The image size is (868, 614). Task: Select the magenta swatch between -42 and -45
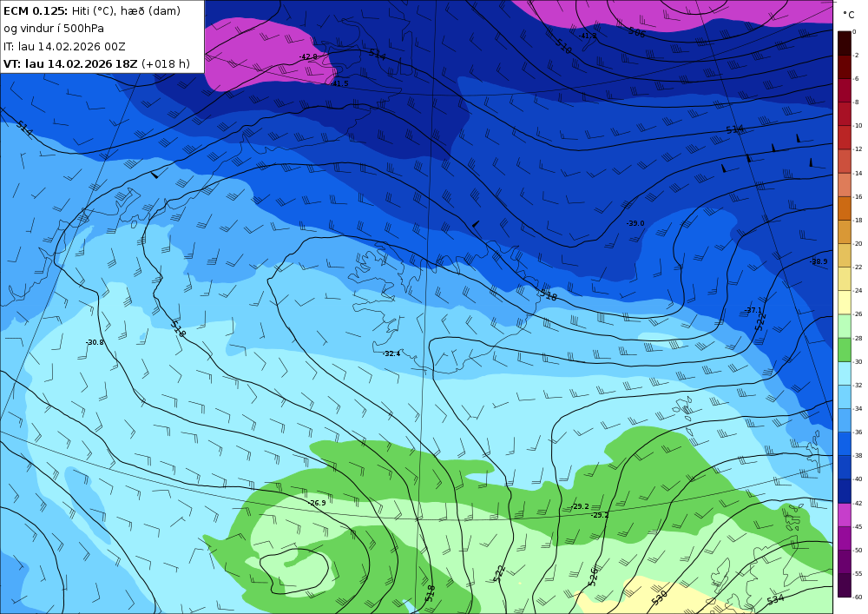coord(845,515)
